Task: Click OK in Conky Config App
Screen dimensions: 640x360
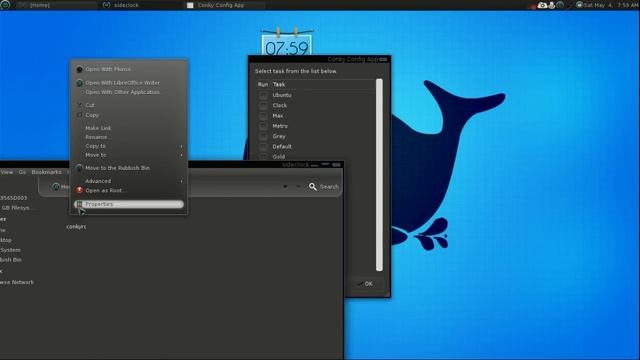Action: [x=365, y=284]
